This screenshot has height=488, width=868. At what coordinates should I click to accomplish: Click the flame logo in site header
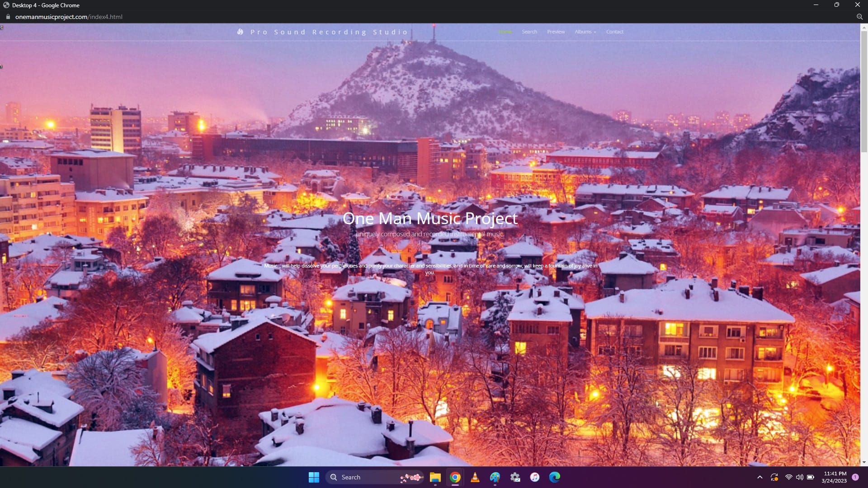[x=240, y=32]
